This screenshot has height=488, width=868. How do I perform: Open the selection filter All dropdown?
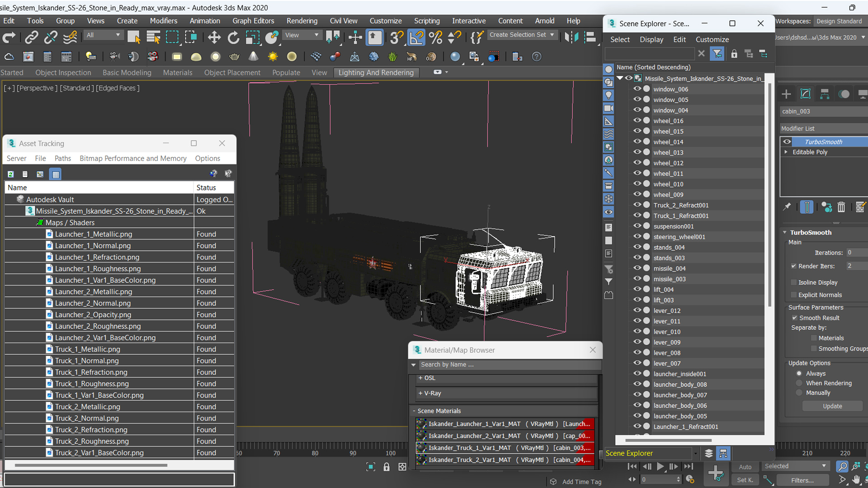[104, 35]
